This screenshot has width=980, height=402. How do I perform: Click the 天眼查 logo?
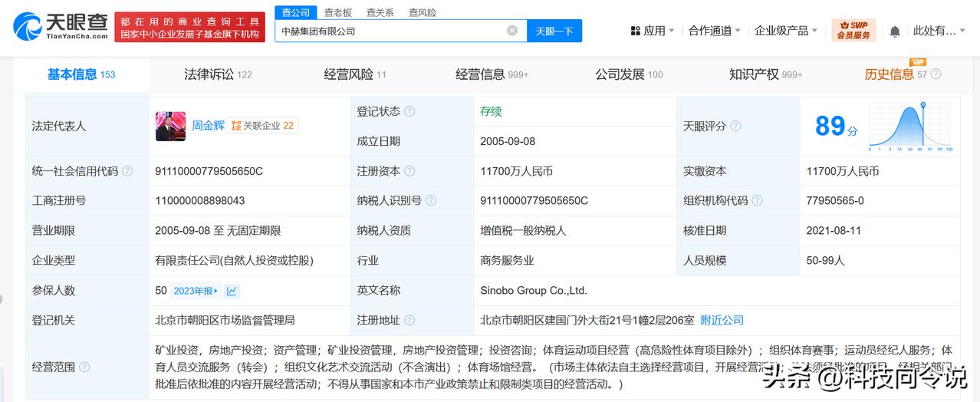61,26
